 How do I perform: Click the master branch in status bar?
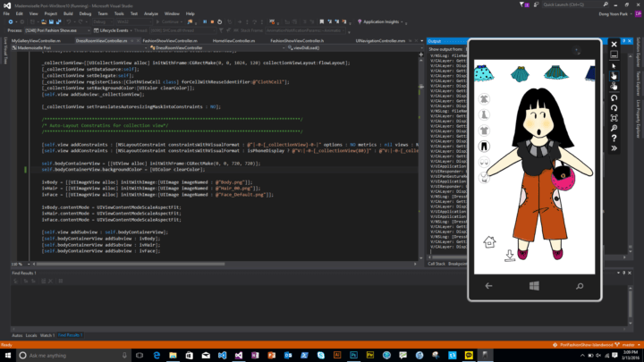[x=628, y=345]
